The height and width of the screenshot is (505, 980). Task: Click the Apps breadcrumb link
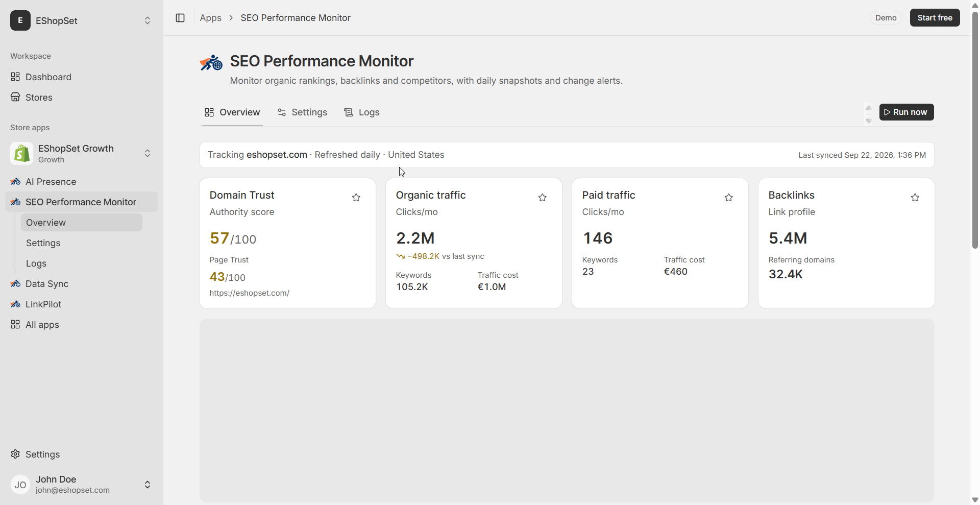210,18
